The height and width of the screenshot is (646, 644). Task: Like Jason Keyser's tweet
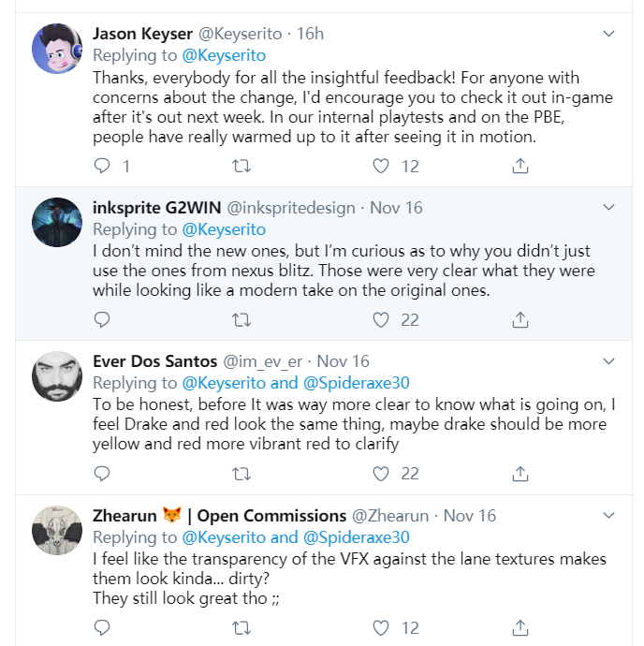point(381,167)
